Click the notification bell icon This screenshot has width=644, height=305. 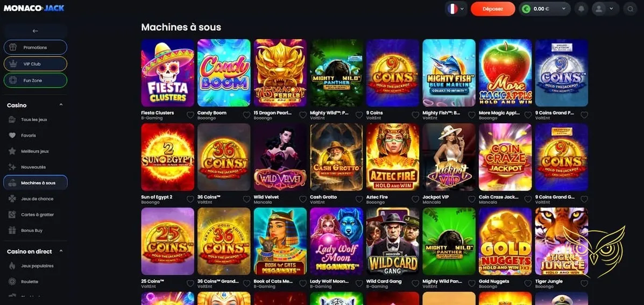click(581, 9)
